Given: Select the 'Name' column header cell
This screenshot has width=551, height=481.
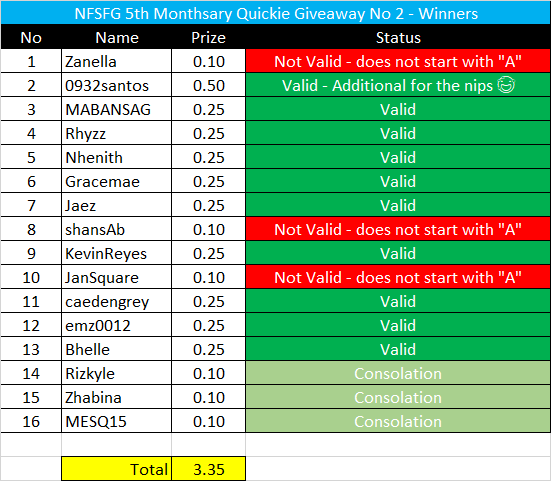Looking at the screenshot, I should point(117,37).
